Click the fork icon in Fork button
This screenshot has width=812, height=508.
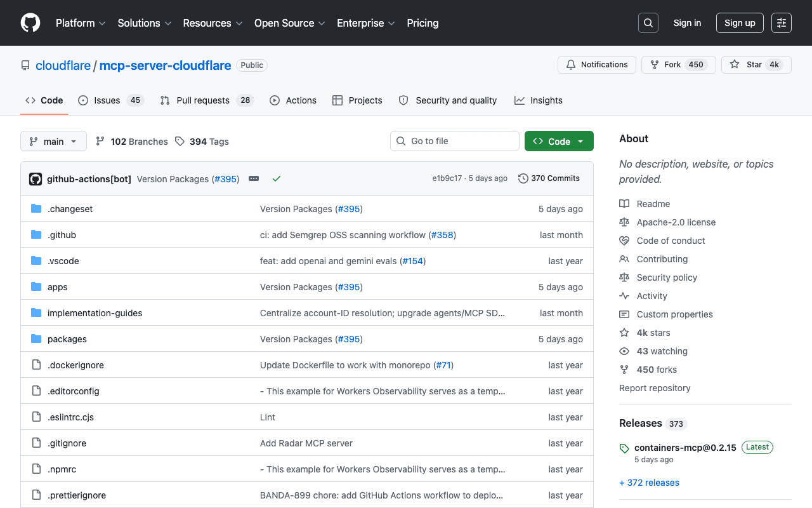click(655, 65)
